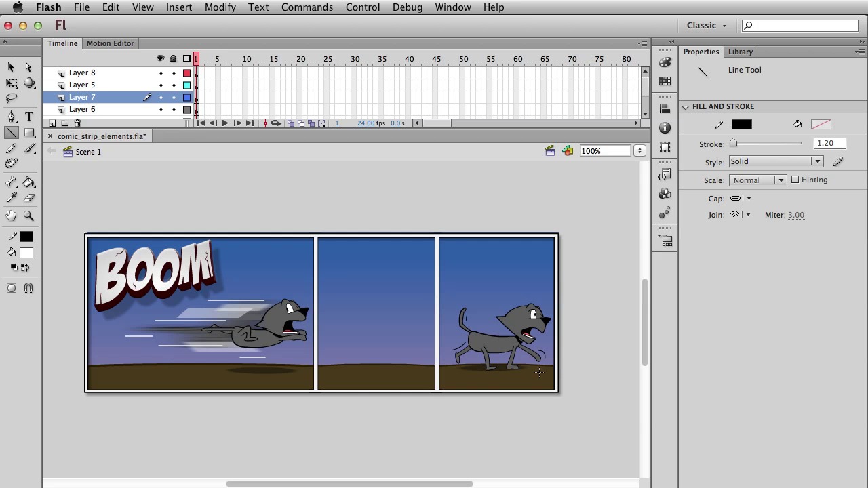The width and height of the screenshot is (868, 488).
Task: Select the Lasso tool
Action: point(12,99)
